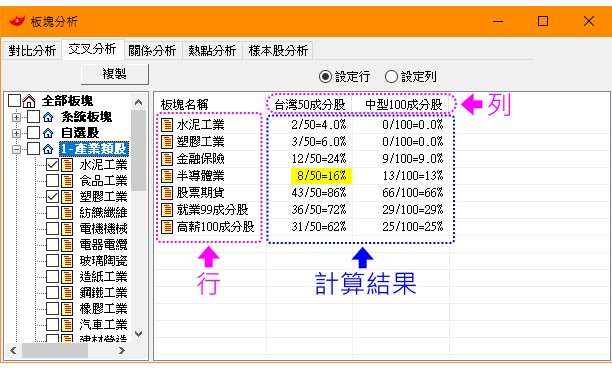Switch to the 關係分析 tab
Image resolution: width=612 pixels, height=369 pixels.
(x=152, y=50)
